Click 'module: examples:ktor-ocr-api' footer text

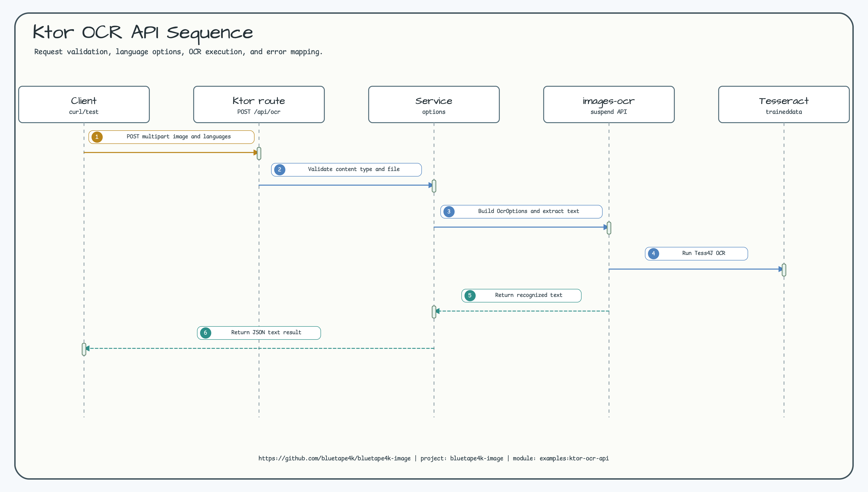[561, 458]
